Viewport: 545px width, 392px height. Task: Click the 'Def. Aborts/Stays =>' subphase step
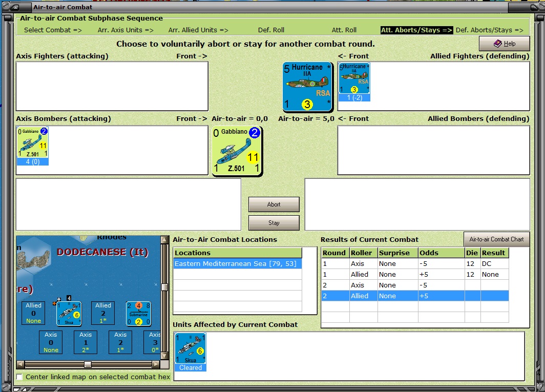(x=489, y=30)
